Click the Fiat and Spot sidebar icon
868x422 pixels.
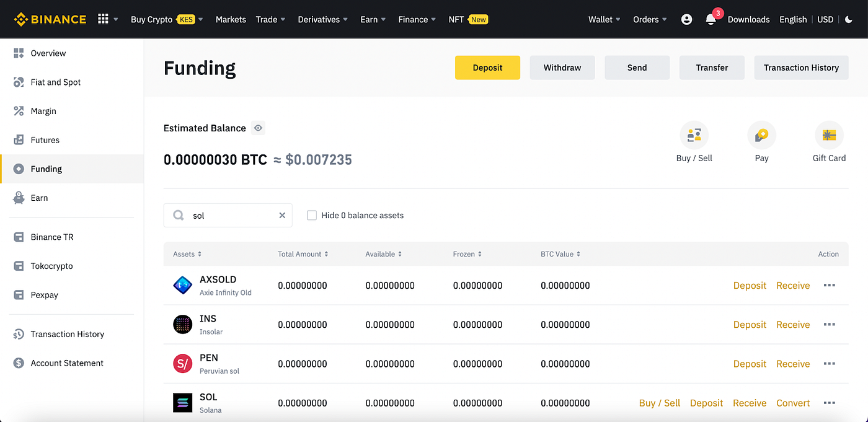point(19,82)
